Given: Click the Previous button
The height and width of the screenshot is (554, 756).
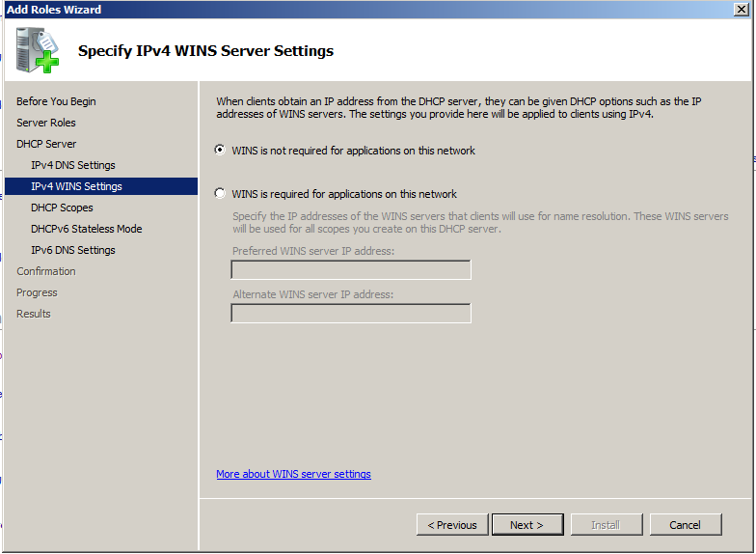Looking at the screenshot, I should [452, 525].
